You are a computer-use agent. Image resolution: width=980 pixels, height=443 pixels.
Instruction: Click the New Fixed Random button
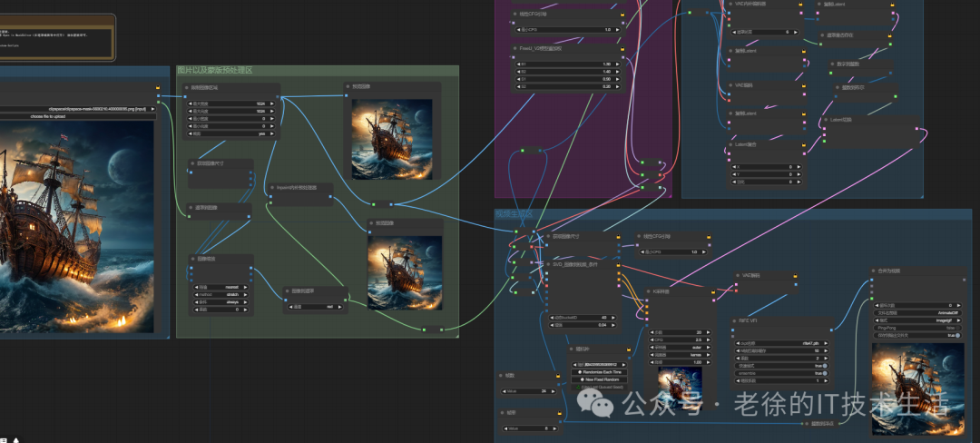pos(600,379)
